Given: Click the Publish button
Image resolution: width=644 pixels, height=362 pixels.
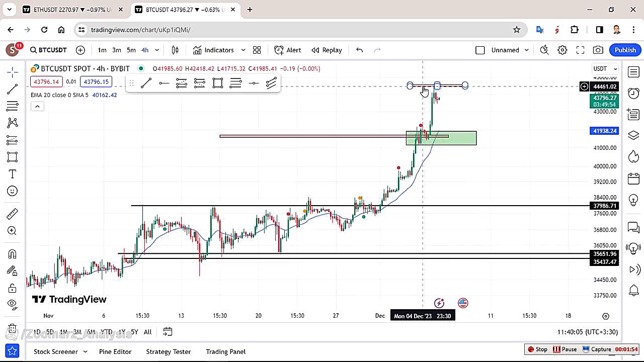Looking at the screenshot, I should pyautogui.click(x=625, y=50).
